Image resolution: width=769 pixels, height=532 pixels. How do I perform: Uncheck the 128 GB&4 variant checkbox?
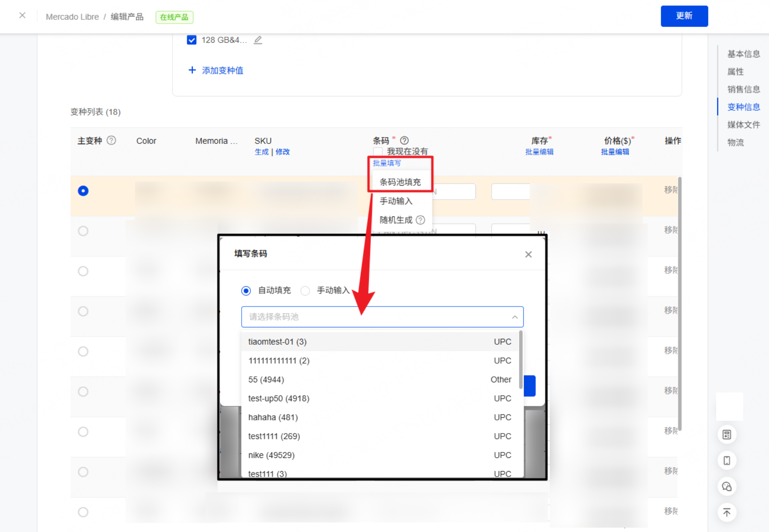(x=192, y=40)
